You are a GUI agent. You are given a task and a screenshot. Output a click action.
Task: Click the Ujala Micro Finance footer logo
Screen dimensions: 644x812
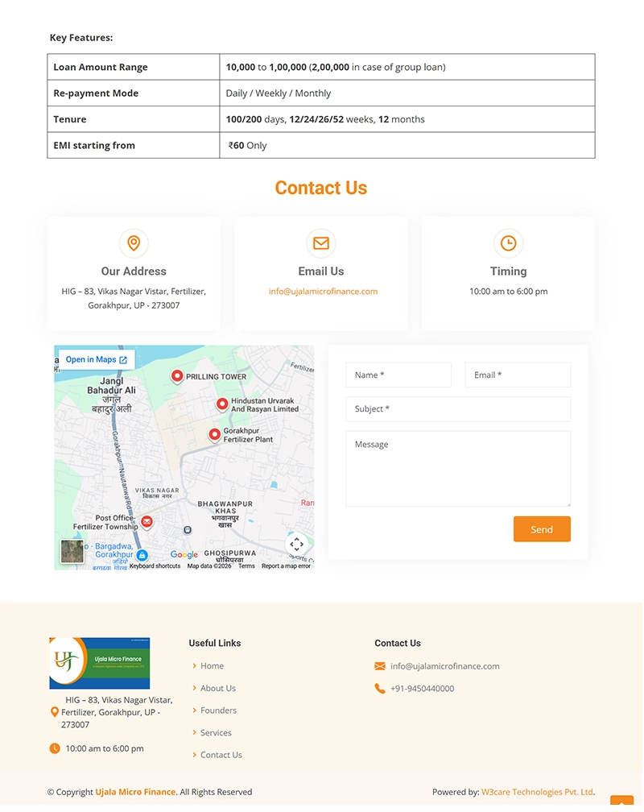(99, 664)
